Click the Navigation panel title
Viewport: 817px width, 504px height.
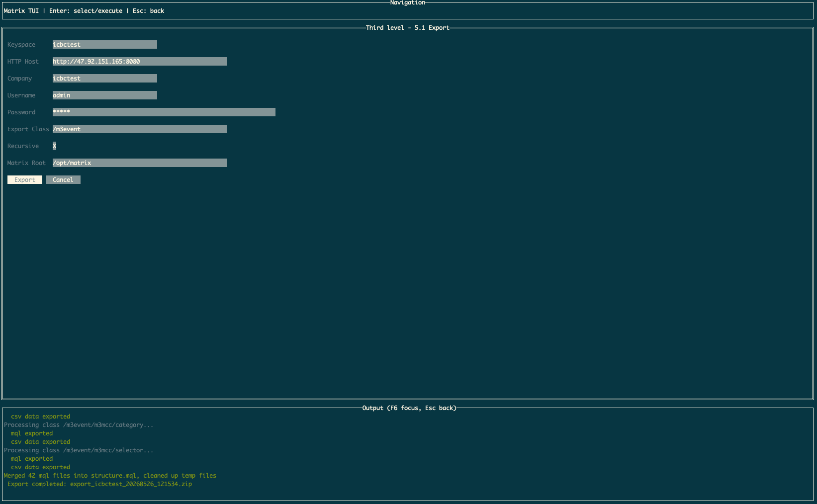[408, 3]
